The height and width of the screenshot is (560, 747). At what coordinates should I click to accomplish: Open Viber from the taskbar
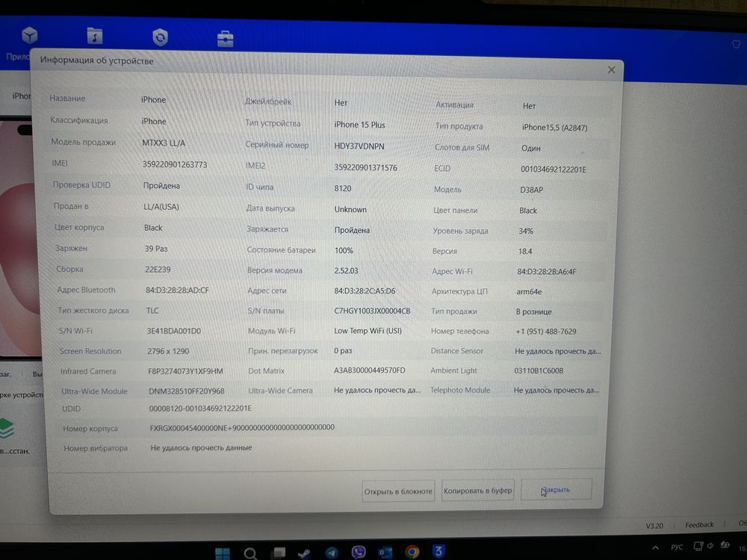(x=359, y=552)
